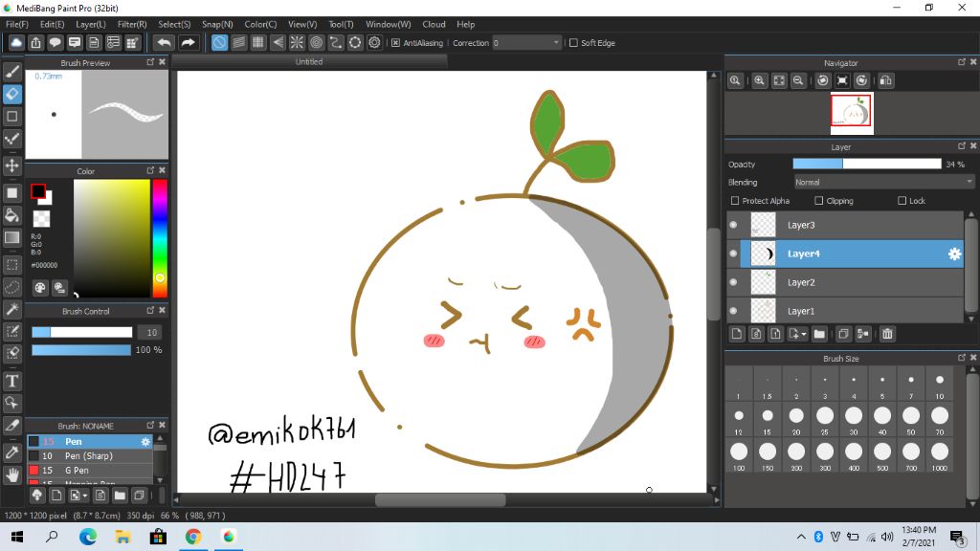Open the Blending mode dropdown
Screen dimensions: 980x551
click(x=883, y=183)
